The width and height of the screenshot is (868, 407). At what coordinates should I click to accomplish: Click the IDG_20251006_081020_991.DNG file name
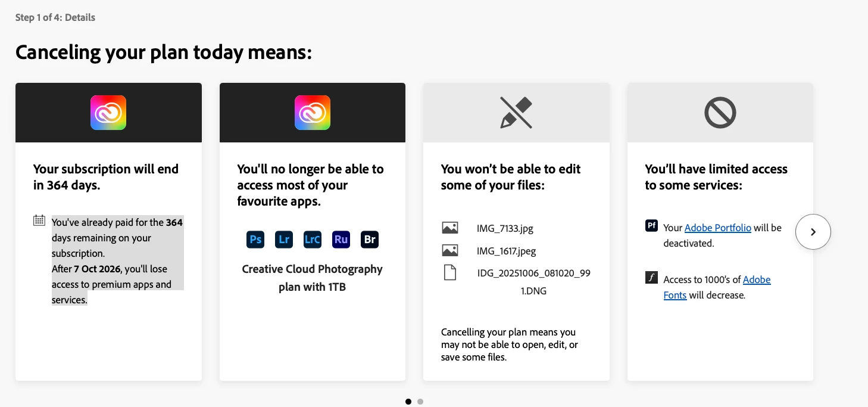(x=534, y=282)
